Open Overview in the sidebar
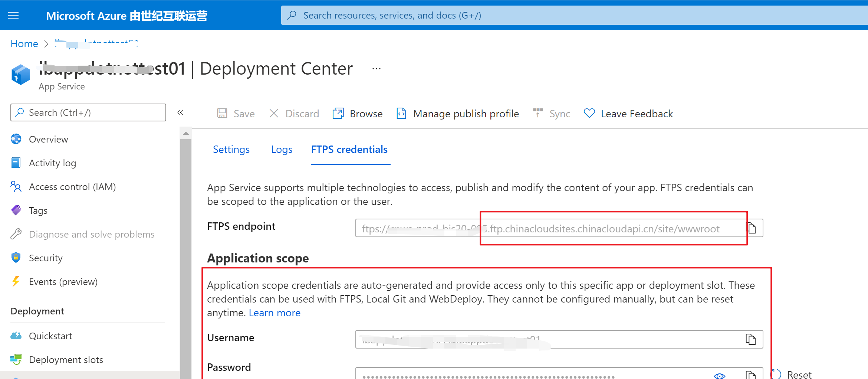 pyautogui.click(x=49, y=139)
